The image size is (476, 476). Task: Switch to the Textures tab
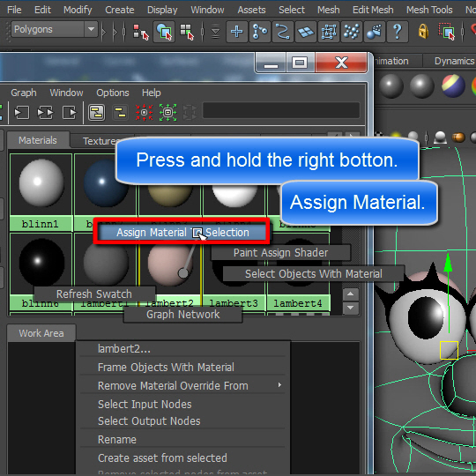click(97, 141)
